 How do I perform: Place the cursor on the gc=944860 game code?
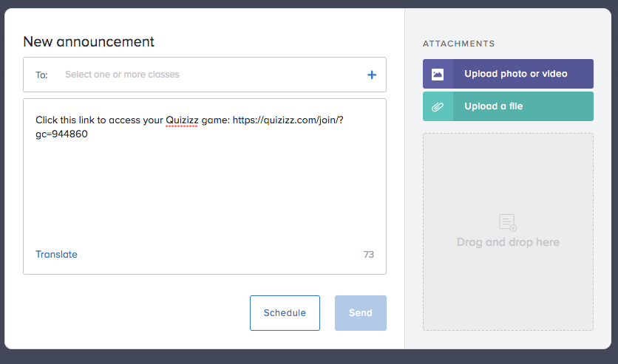pos(61,134)
